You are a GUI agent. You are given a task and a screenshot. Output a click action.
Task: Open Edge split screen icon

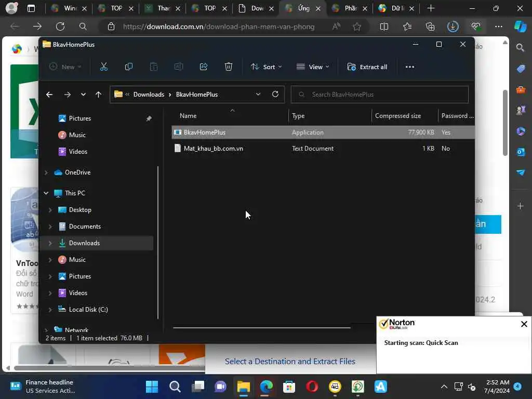click(384, 26)
